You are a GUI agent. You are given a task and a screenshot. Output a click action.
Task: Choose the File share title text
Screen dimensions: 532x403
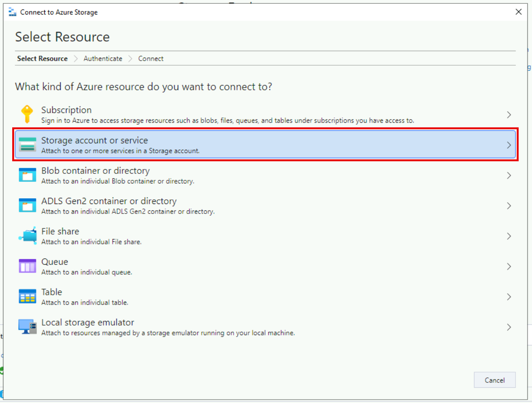point(60,231)
